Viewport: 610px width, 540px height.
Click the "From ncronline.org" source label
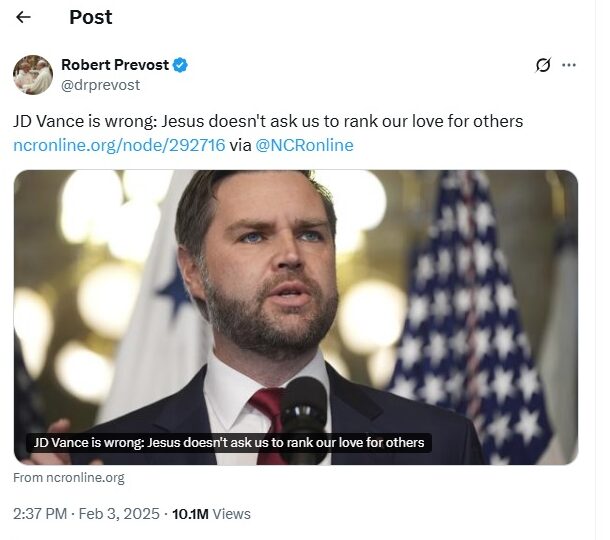(x=69, y=478)
